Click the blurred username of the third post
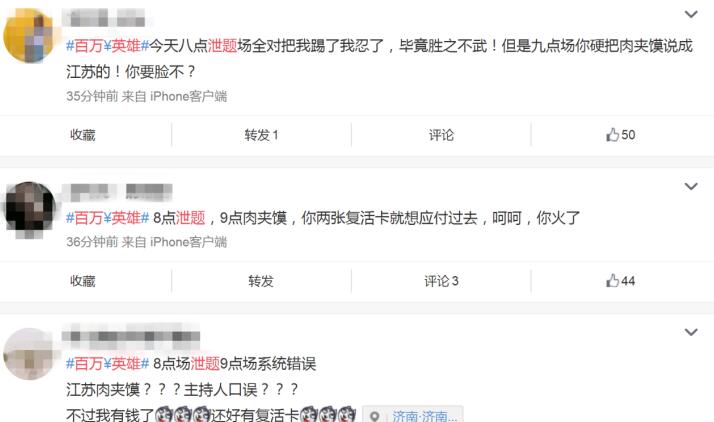The height and width of the screenshot is (422, 714). (131, 336)
